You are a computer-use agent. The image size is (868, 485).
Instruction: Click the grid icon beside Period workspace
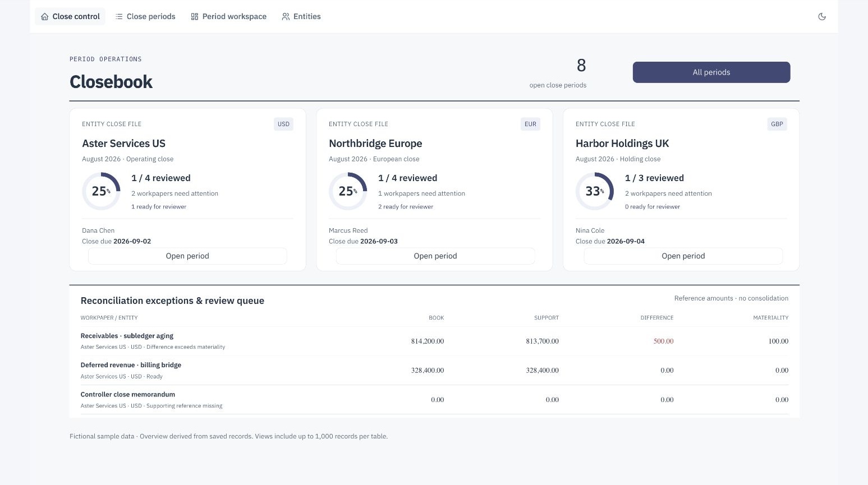[195, 17]
